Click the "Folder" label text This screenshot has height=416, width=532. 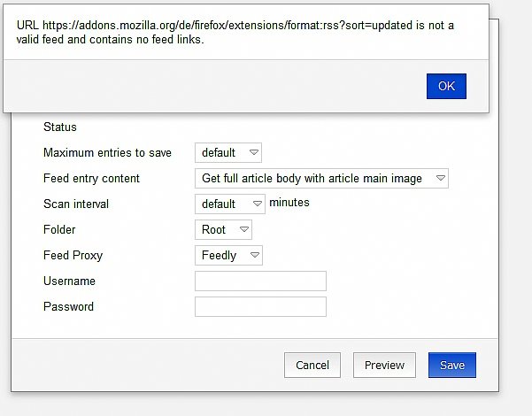[60, 230]
